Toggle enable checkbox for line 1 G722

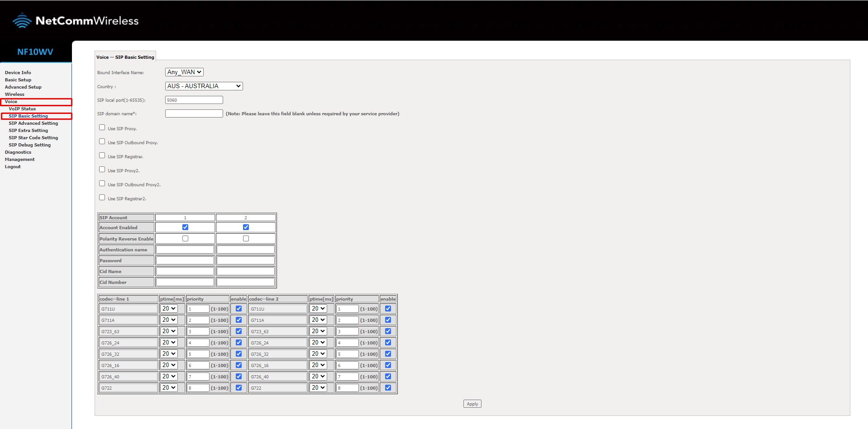238,387
